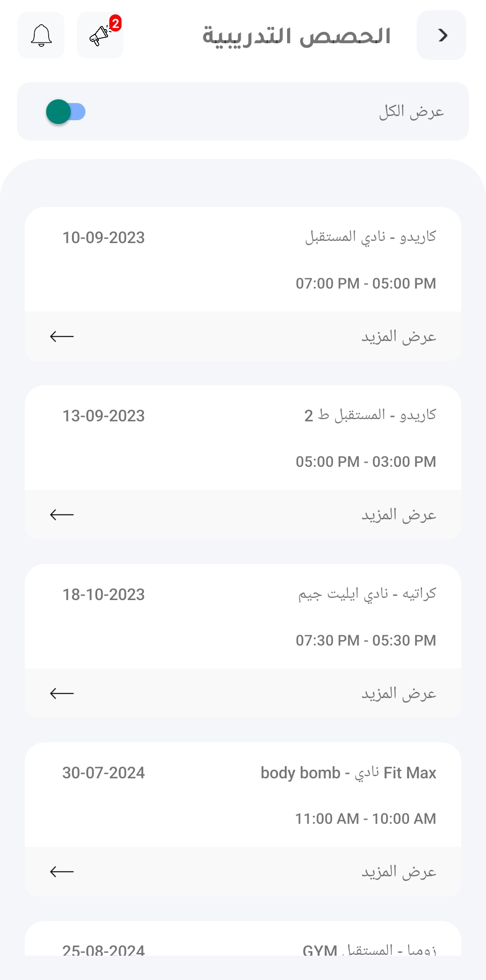Tap عرض المزيد under body bomb session

click(x=399, y=872)
